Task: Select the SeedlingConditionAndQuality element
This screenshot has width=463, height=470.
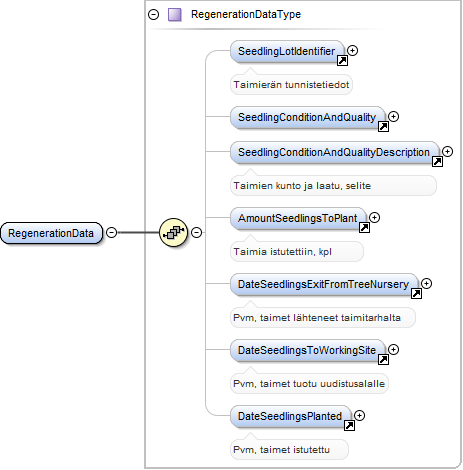Action: click(x=307, y=117)
